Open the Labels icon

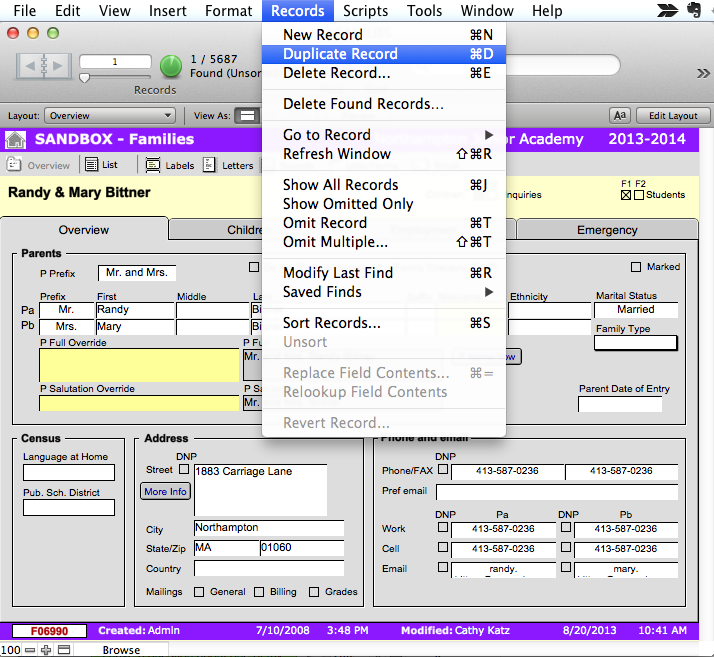[x=154, y=165]
